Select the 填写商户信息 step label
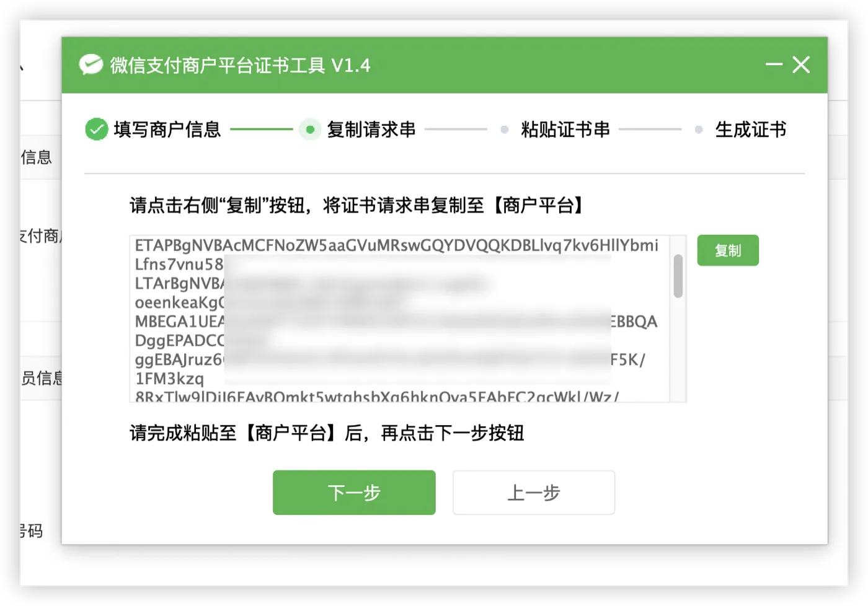 167,130
